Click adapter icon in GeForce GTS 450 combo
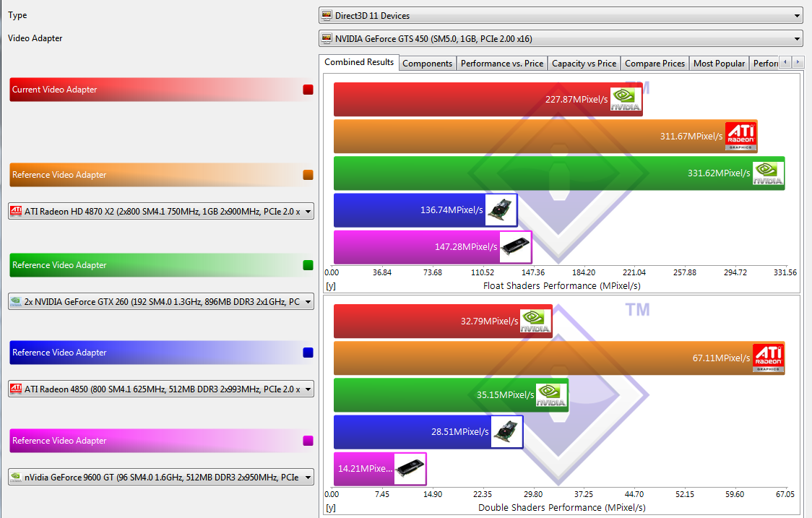 [327, 38]
